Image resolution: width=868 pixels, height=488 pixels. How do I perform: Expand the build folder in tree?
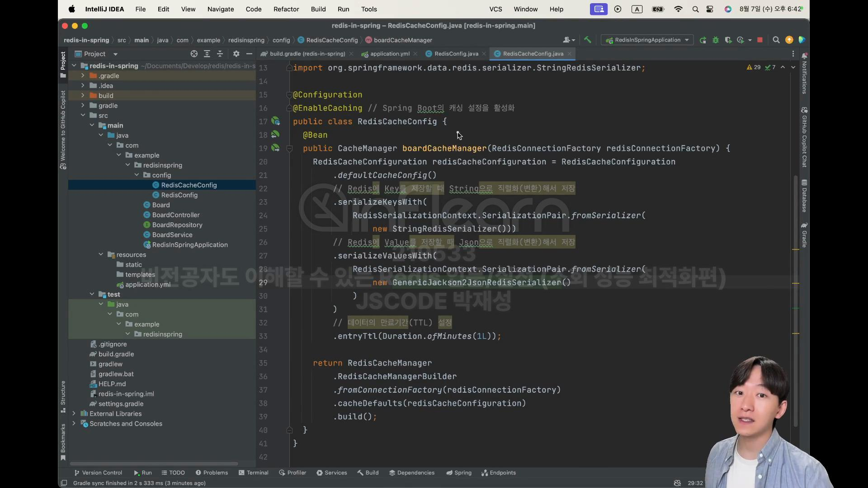(x=83, y=95)
